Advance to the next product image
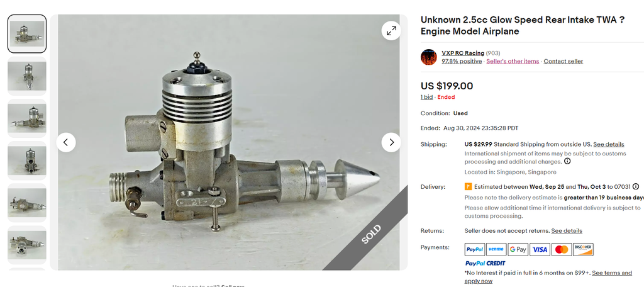This screenshot has width=644, height=287. tap(391, 142)
